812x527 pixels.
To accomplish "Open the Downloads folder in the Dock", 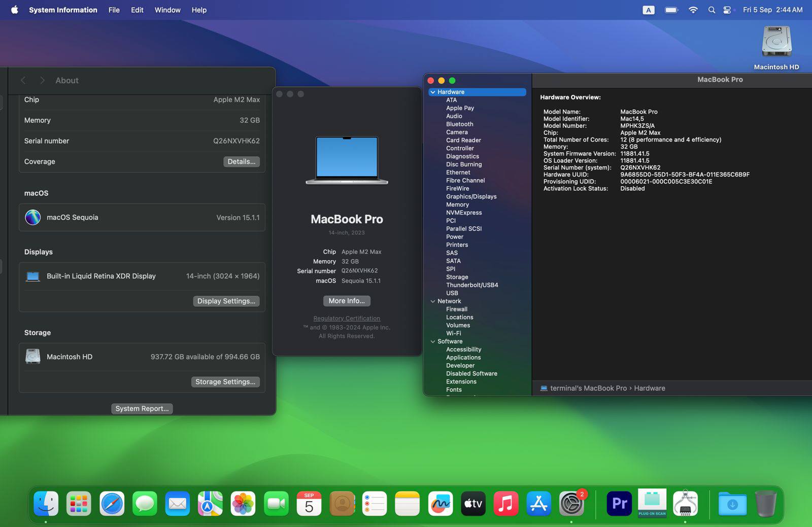I will point(732,504).
